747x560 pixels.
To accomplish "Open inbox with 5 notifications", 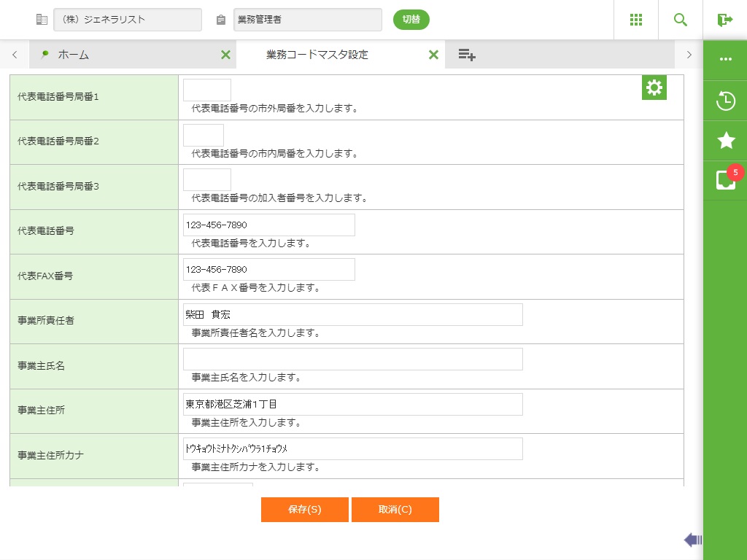I will tap(726, 180).
